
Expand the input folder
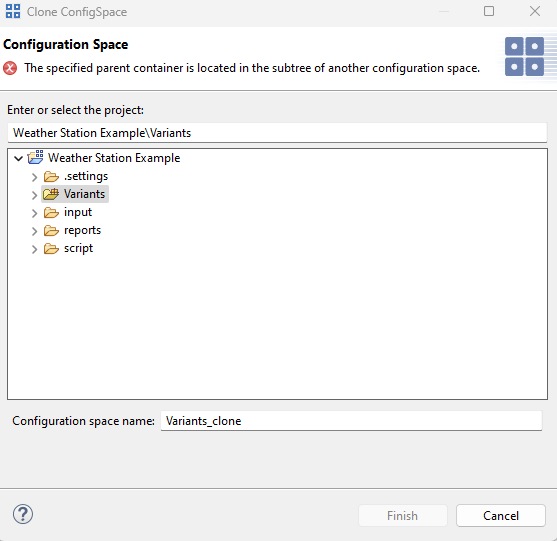point(34,213)
